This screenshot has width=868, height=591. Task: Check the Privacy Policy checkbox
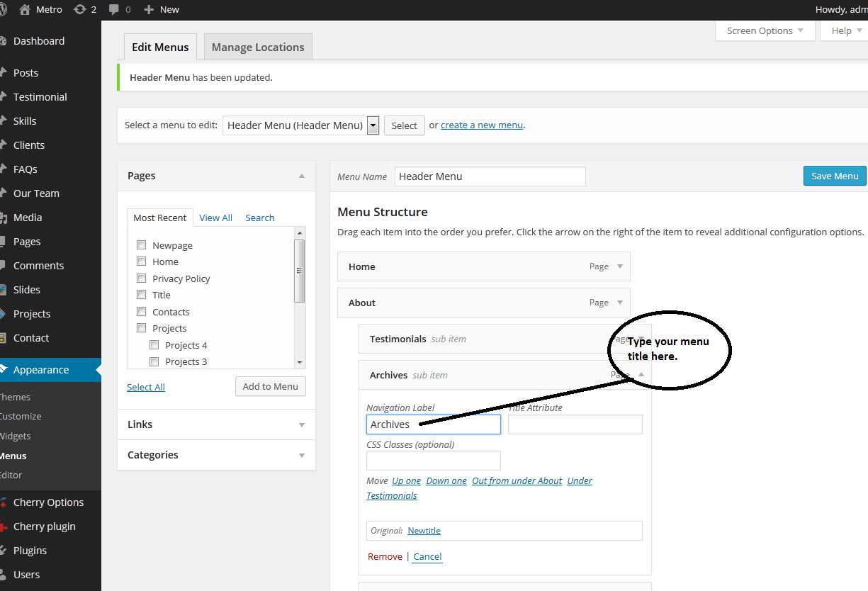pyautogui.click(x=141, y=278)
